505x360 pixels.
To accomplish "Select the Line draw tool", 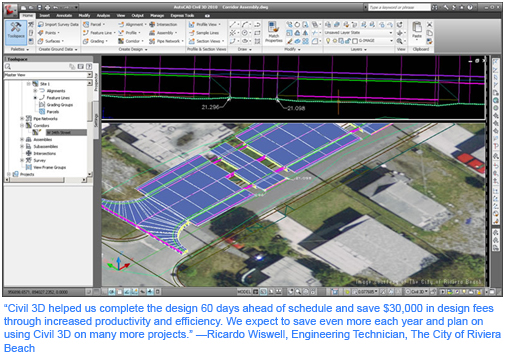I will coord(233,24).
